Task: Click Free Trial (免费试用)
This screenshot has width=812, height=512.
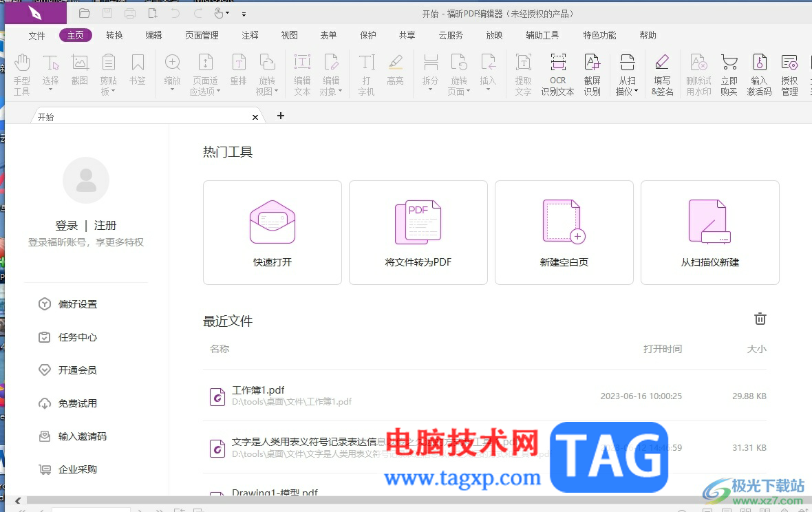Action: (68, 403)
